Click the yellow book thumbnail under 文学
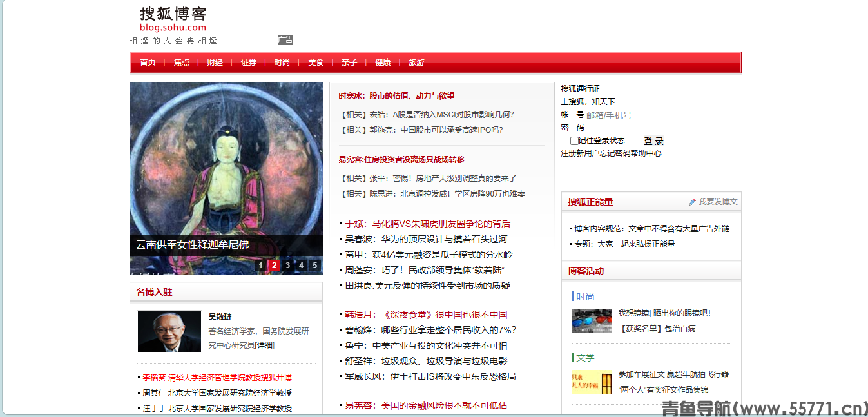This screenshot has height=417, width=868. [592, 382]
